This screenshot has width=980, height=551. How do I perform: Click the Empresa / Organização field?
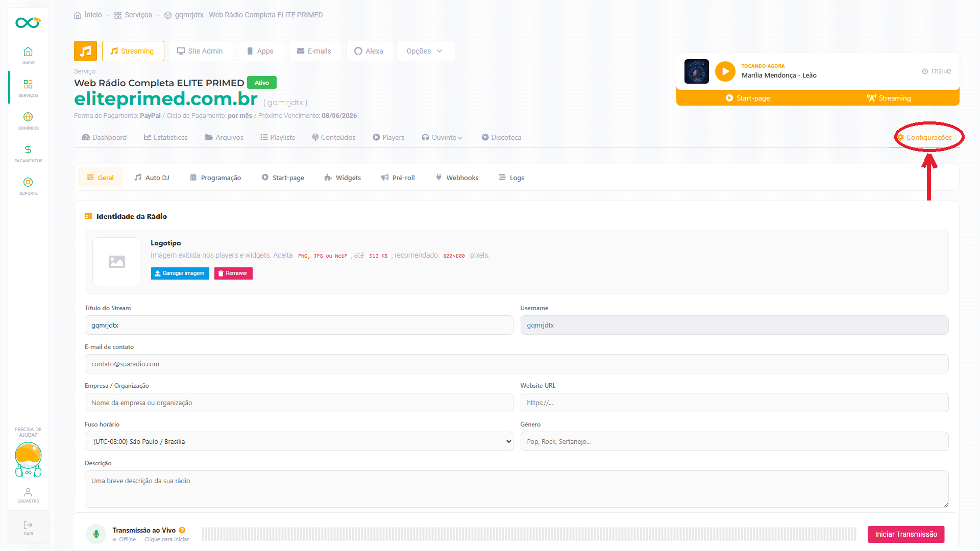coord(299,403)
